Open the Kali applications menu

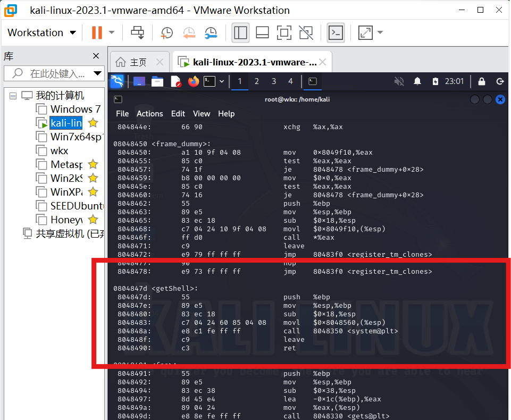[117, 81]
